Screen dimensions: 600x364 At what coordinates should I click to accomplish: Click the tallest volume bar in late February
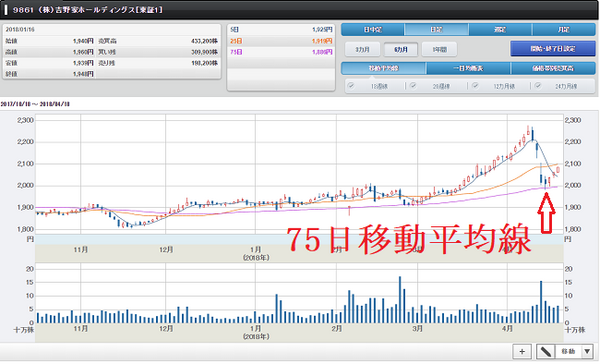pos(400,300)
